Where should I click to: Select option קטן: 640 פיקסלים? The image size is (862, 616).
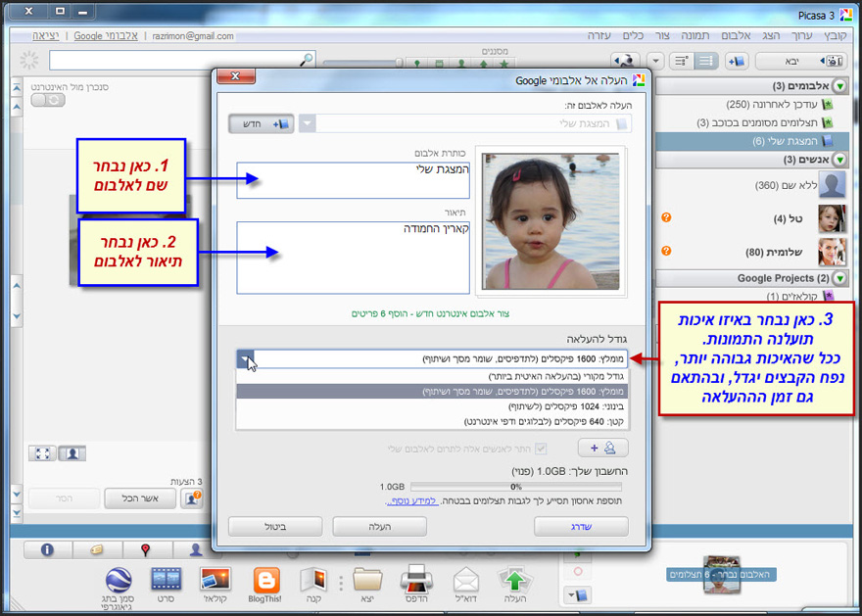pos(432,421)
